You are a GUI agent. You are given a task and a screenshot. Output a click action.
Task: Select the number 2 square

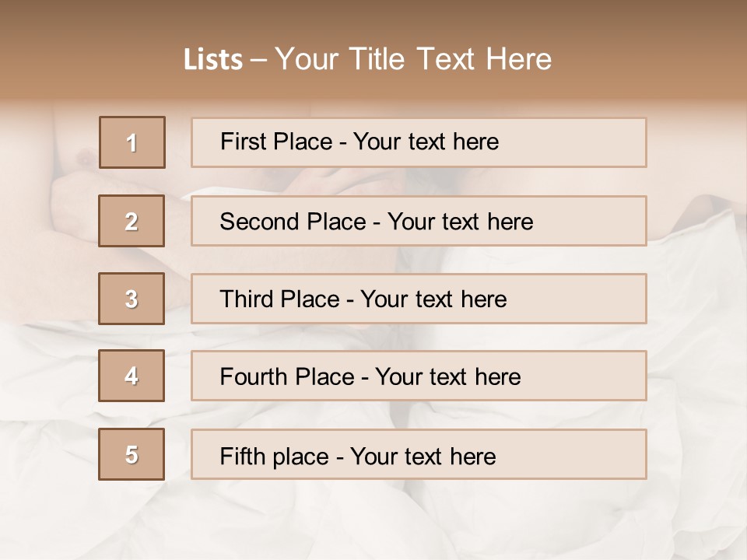click(x=132, y=221)
